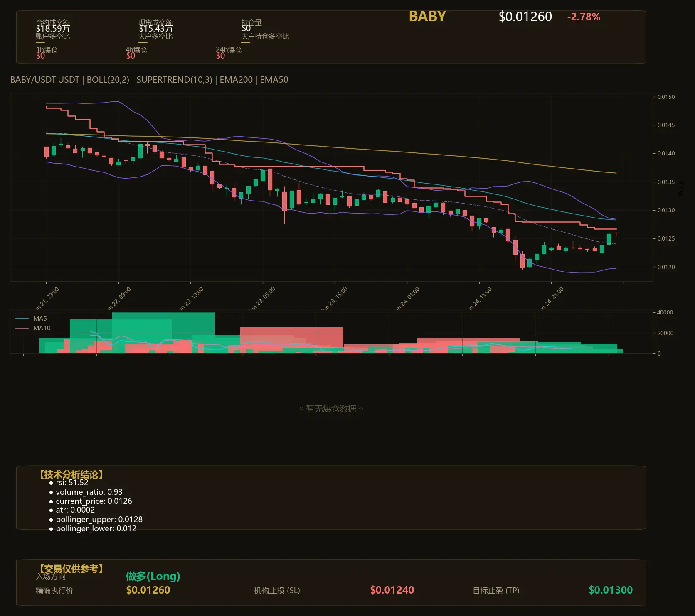Image resolution: width=695 pixels, height=616 pixels.
Task: Click the MA5 legend entry
Action: [x=32, y=319]
